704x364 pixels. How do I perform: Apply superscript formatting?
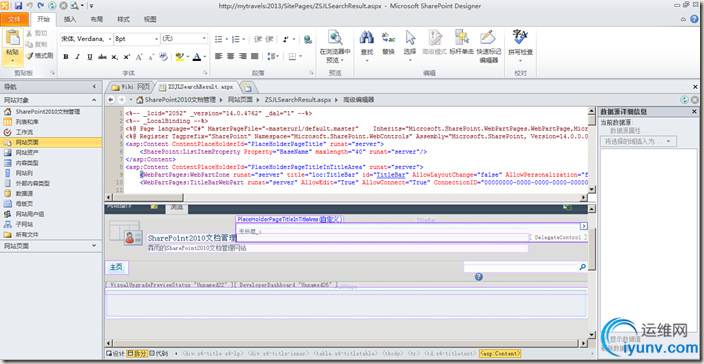[127, 57]
